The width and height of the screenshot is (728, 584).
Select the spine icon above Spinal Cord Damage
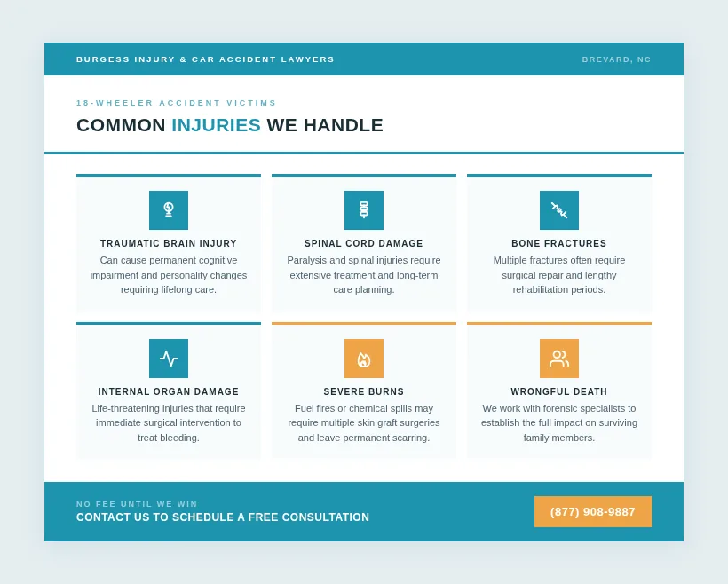(x=364, y=210)
